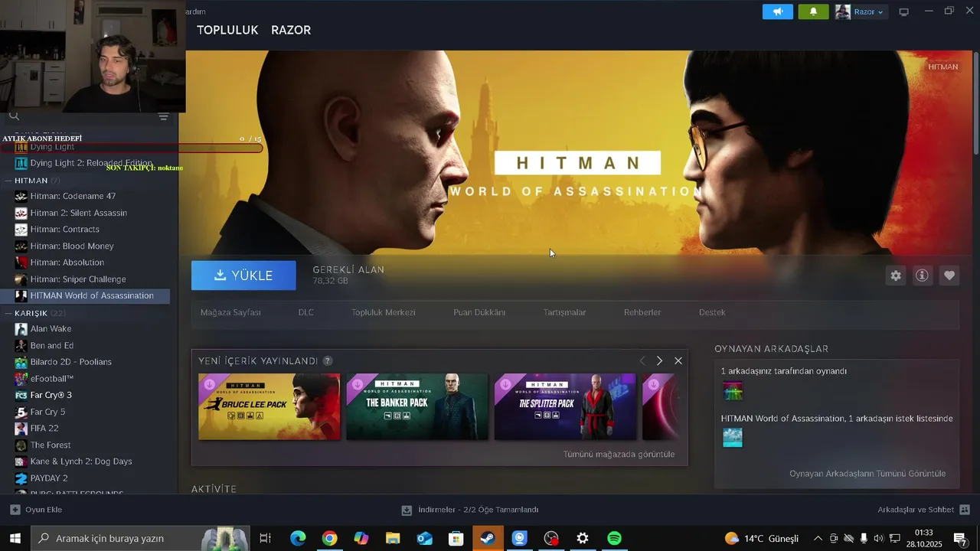Show the previous new content item
The width and height of the screenshot is (980, 551).
642,360
